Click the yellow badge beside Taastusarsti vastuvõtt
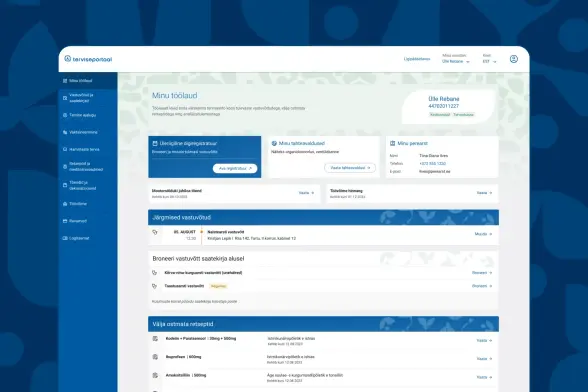 (x=218, y=286)
